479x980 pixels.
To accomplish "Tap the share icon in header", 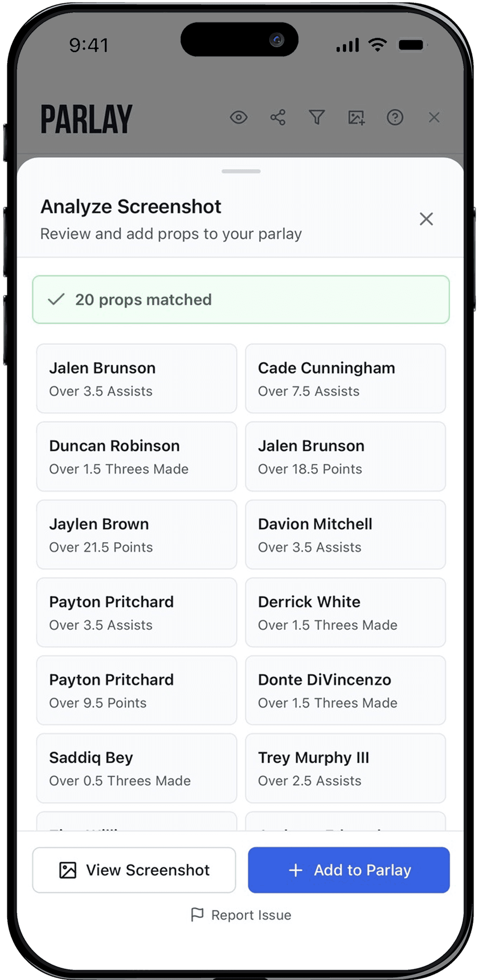I will 278,117.
